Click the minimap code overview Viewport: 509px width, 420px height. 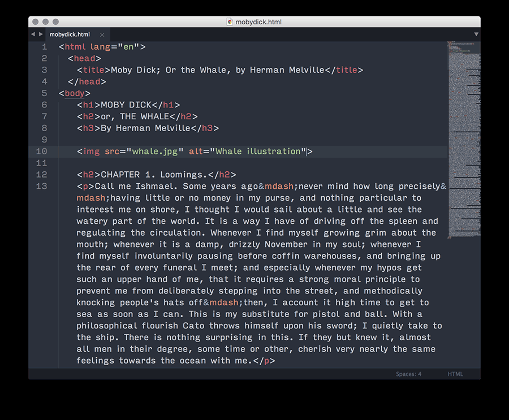point(464,140)
